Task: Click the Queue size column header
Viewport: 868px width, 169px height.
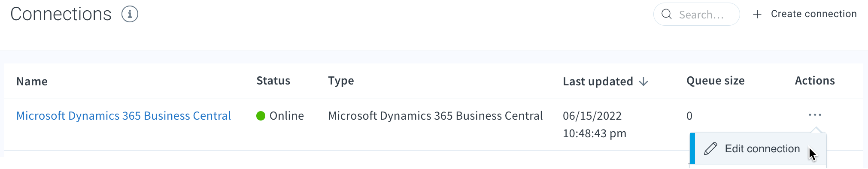Action: 715,81
